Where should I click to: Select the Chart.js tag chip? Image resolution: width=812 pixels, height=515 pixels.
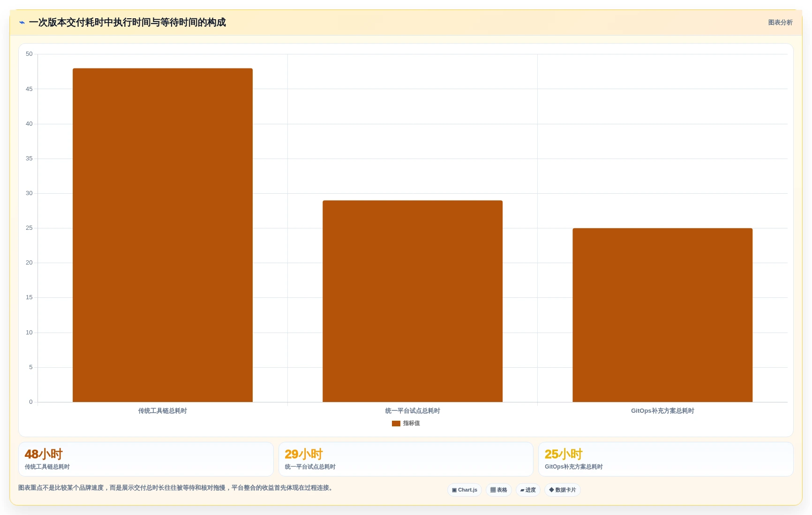465,490
